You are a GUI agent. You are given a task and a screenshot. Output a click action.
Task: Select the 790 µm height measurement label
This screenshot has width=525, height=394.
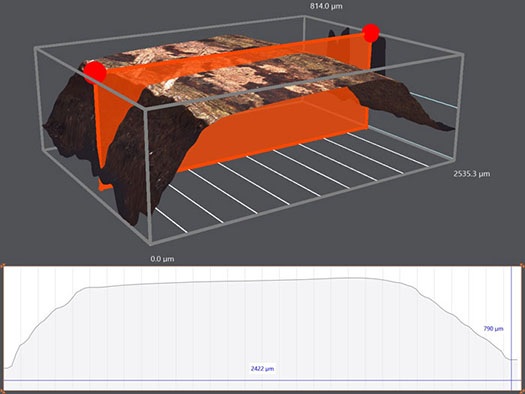coord(493,329)
